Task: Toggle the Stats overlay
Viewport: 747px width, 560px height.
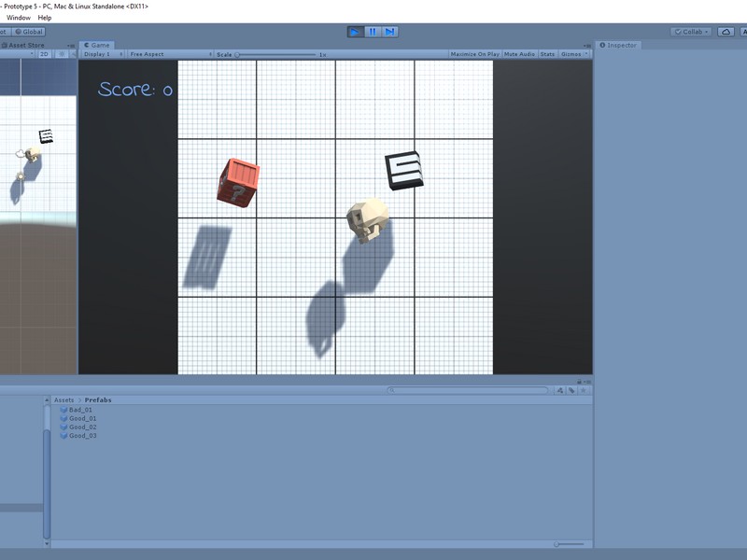Action: pyautogui.click(x=547, y=54)
